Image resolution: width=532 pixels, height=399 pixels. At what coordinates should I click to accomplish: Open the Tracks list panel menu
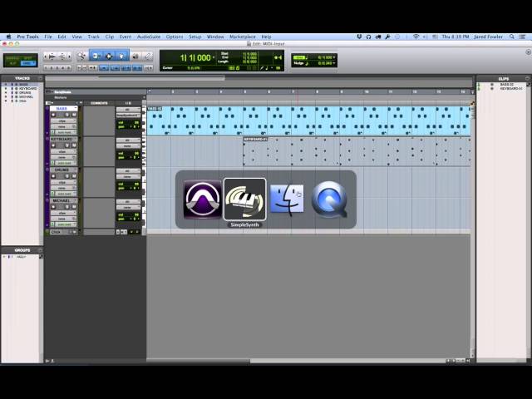(40, 78)
